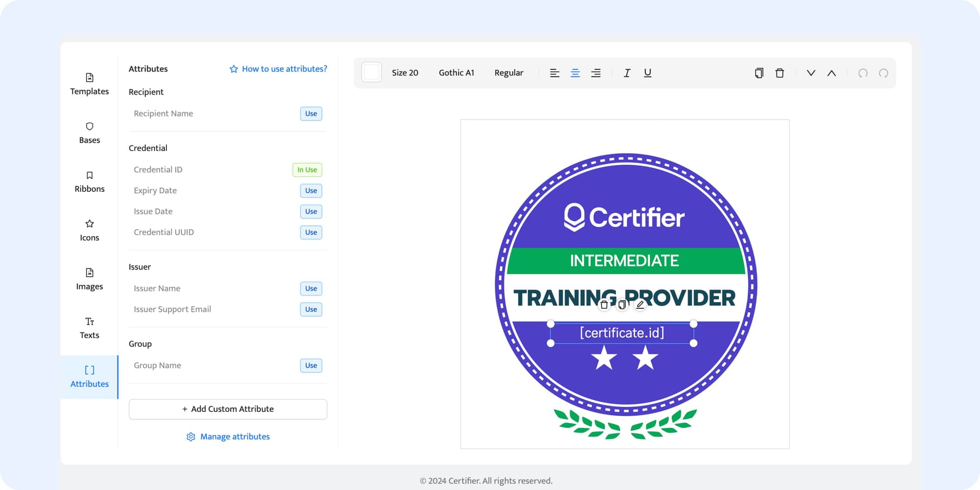Click the undo arrow icon
The height and width of the screenshot is (490, 980).
(x=863, y=73)
